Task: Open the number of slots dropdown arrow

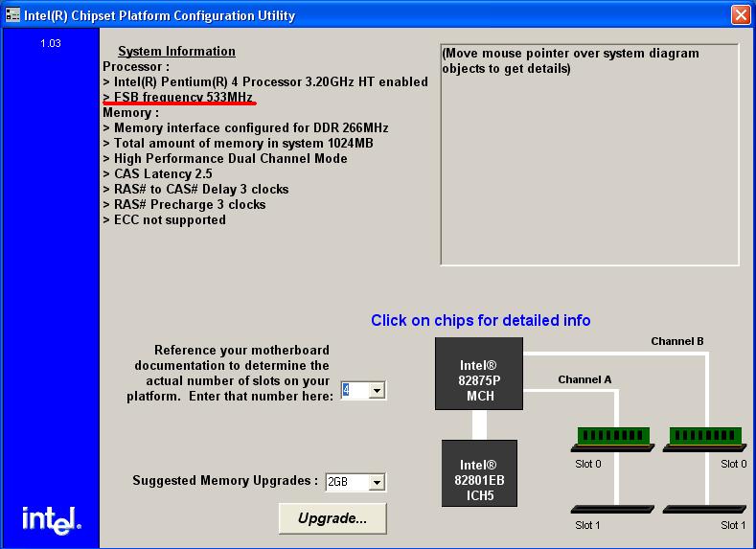Action: pos(377,390)
